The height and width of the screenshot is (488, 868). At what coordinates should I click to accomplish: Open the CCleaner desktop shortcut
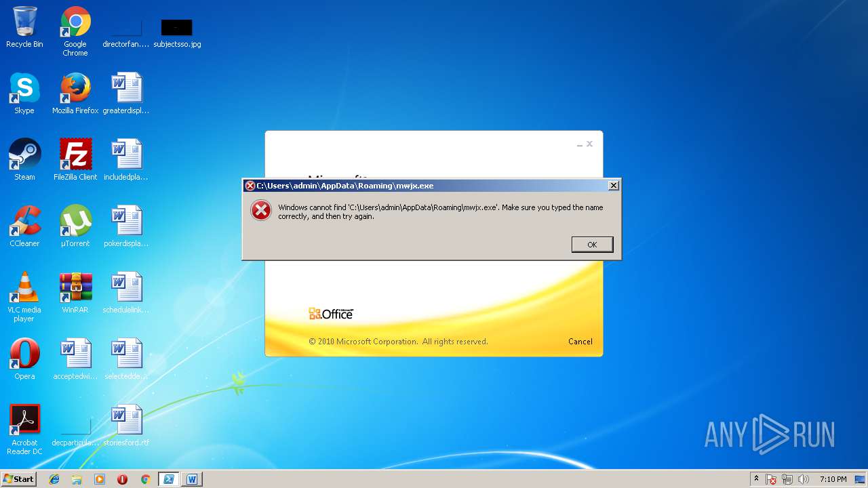(24, 226)
